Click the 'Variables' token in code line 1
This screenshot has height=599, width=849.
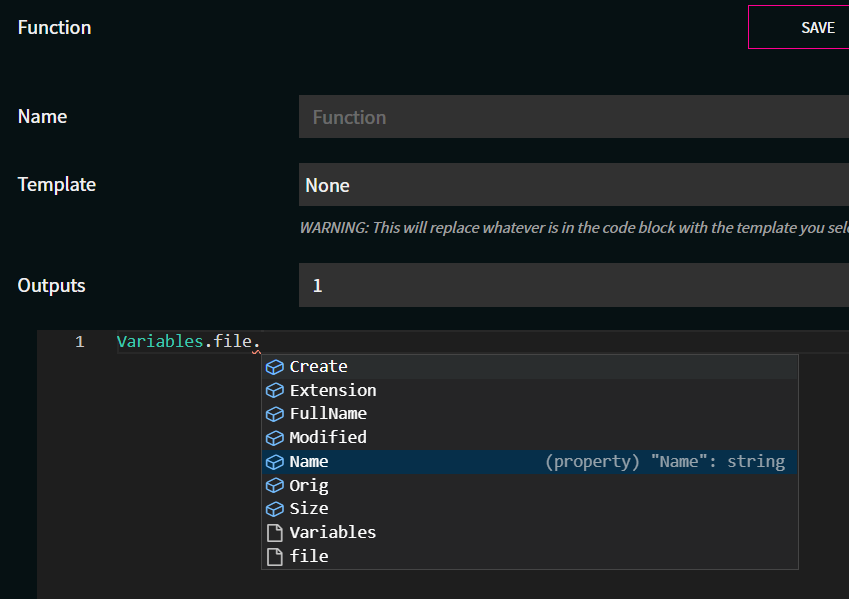point(160,341)
